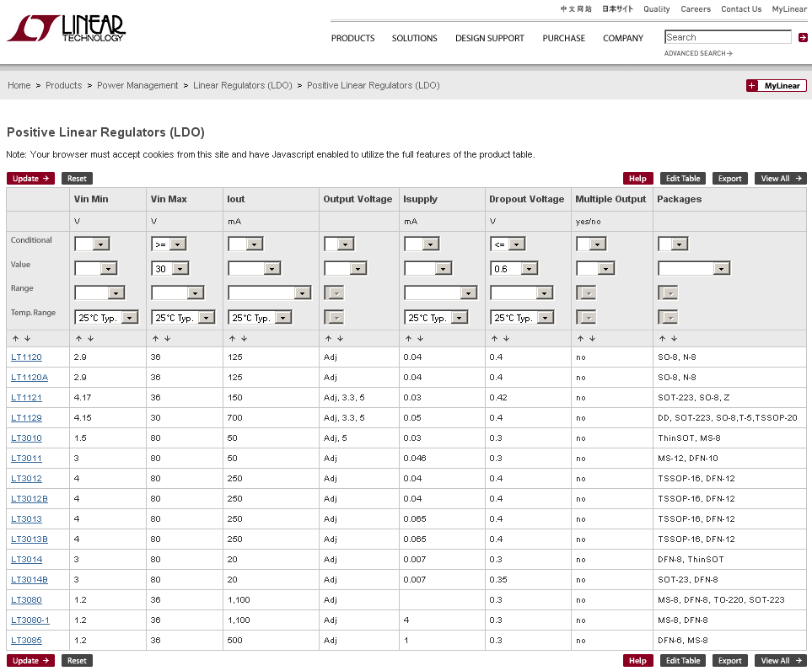Click the top Export button
The height and width of the screenshot is (671, 812).
click(x=729, y=179)
